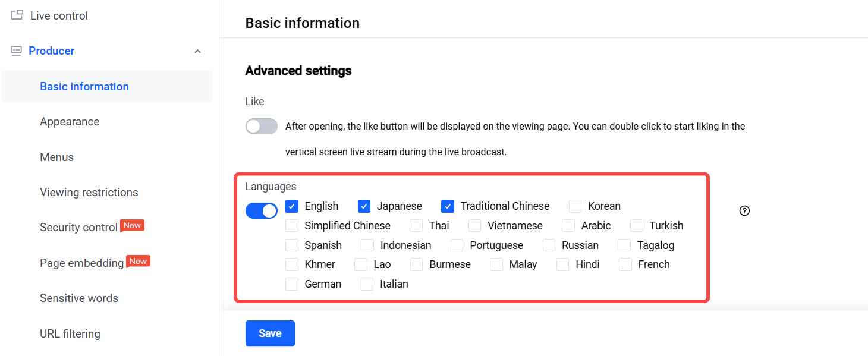Viewport: 868px width, 356px height.
Task: Save the basic information settings
Action: [270, 333]
